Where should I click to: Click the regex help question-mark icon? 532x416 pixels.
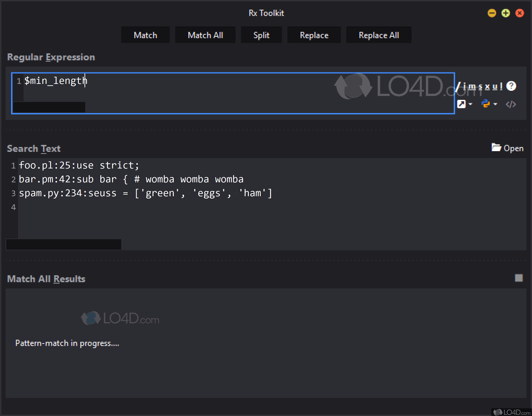[511, 86]
